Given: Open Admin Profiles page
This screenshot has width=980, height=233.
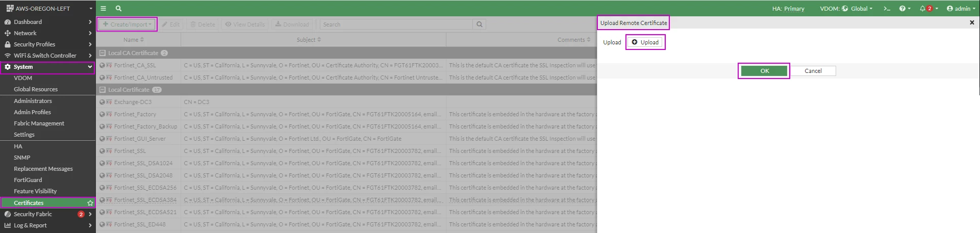Looking at the screenshot, I should pyautogui.click(x=48, y=112).
